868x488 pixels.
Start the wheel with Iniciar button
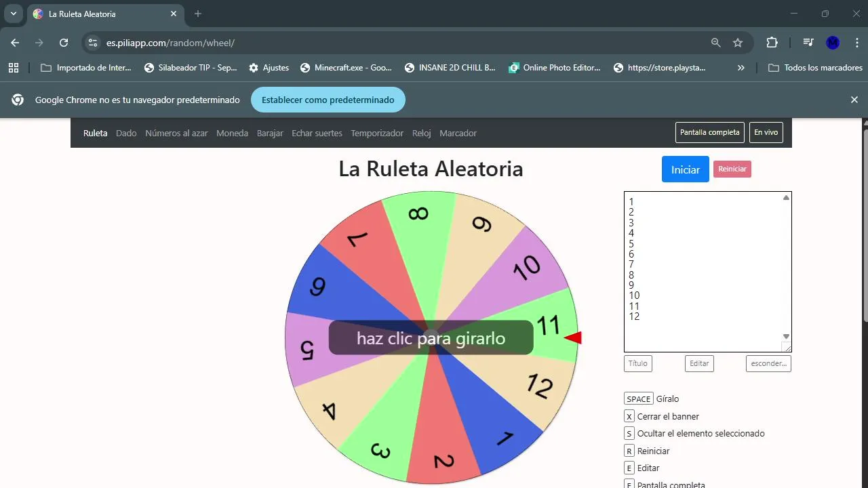tap(686, 169)
